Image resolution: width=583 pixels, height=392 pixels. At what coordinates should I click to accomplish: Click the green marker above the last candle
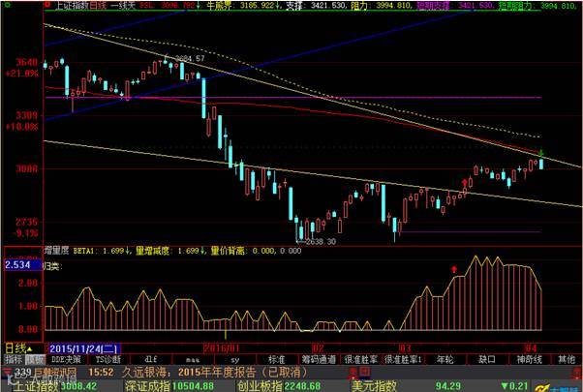[541, 152]
